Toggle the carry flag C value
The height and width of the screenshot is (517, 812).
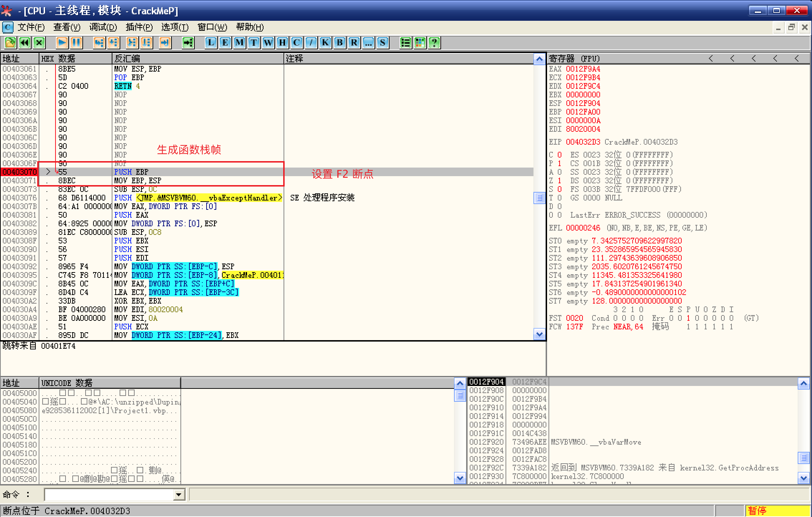pos(559,155)
